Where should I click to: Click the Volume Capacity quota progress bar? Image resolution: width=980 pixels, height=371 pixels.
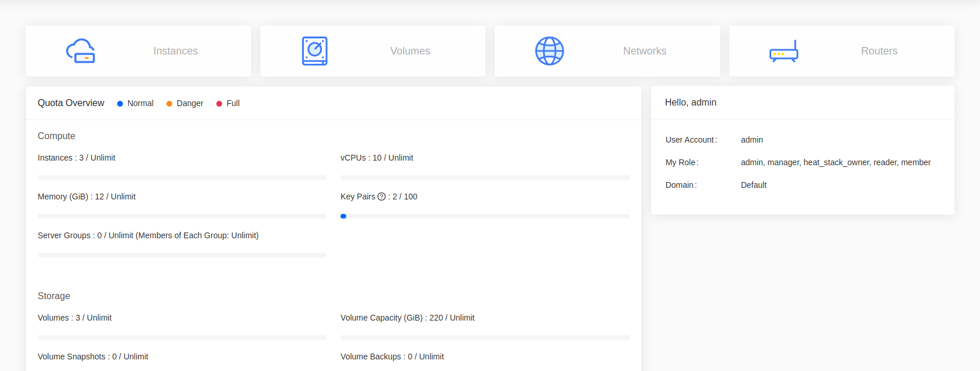point(485,337)
